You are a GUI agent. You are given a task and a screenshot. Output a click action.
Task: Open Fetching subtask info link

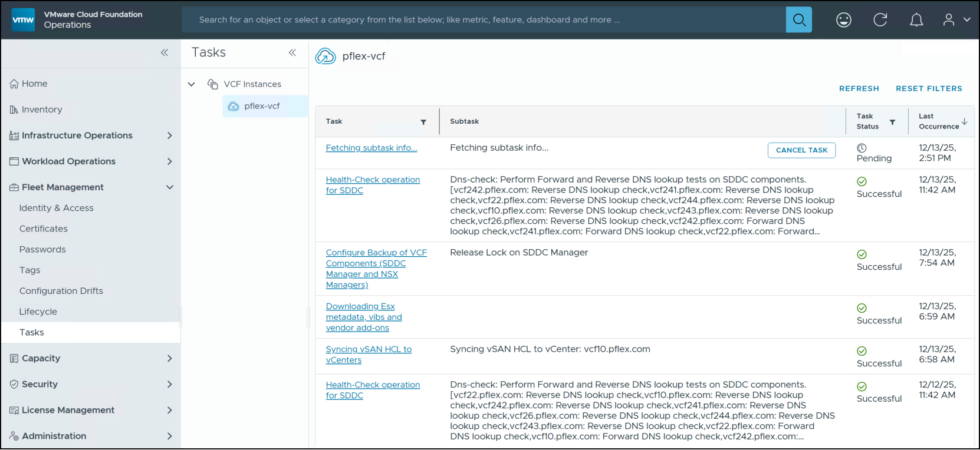pyautogui.click(x=371, y=148)
